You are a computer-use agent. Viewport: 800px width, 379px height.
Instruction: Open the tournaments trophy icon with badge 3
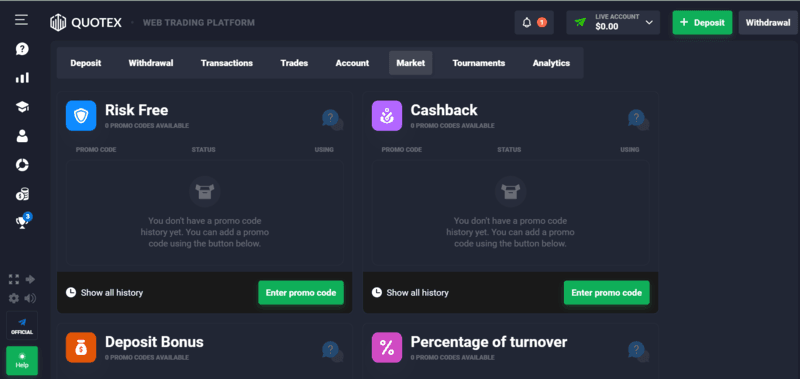23,221
